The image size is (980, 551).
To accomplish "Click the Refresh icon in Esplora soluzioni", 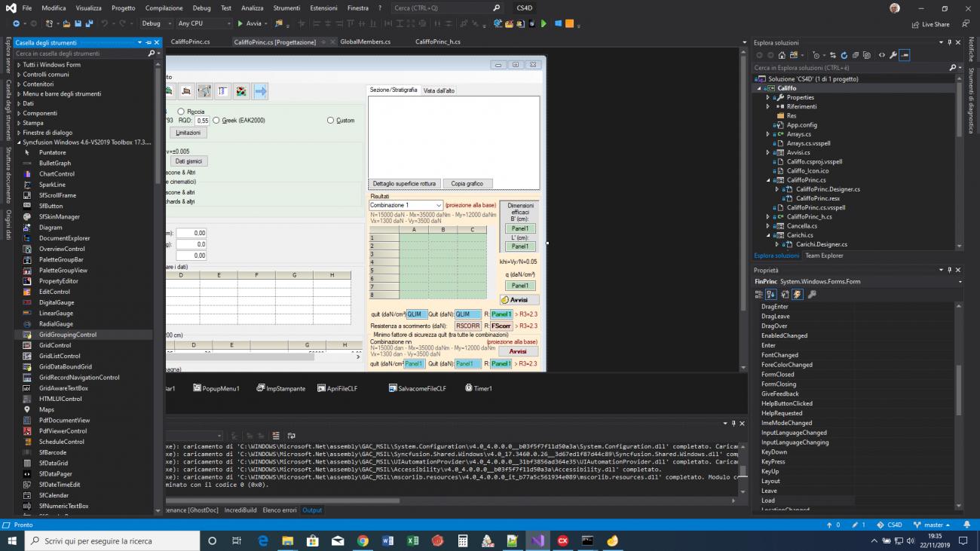I will pyautogui.click(x=844, y=55).
